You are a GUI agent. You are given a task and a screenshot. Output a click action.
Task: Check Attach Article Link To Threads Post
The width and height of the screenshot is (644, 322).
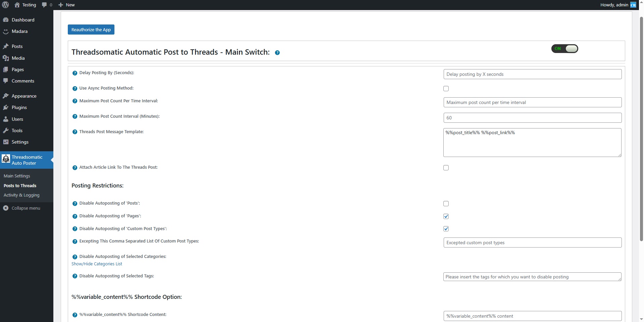[446, 168]
